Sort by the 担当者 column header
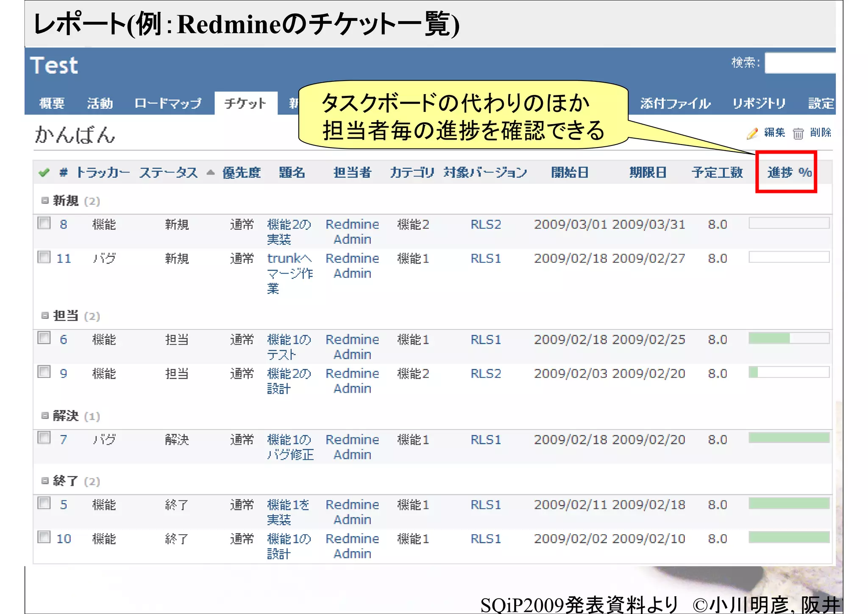 click(352, 172)
